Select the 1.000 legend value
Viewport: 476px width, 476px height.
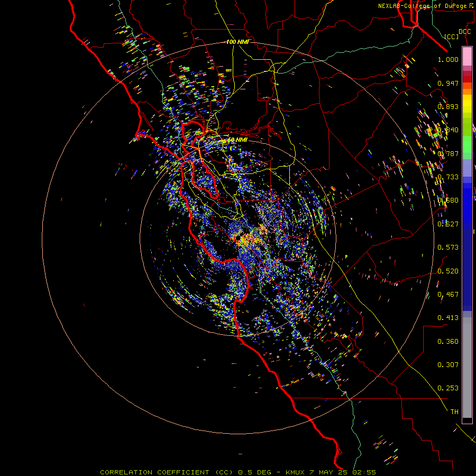coord(448,59)
